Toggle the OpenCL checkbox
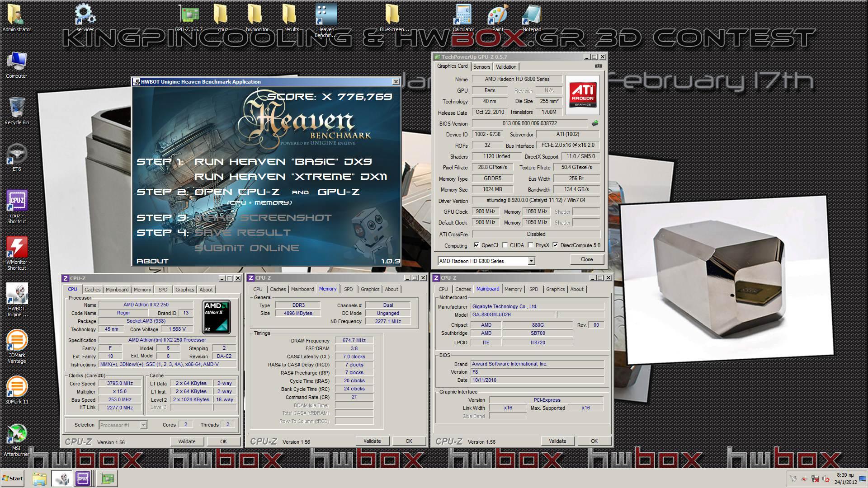 click(x=476, y=245)
